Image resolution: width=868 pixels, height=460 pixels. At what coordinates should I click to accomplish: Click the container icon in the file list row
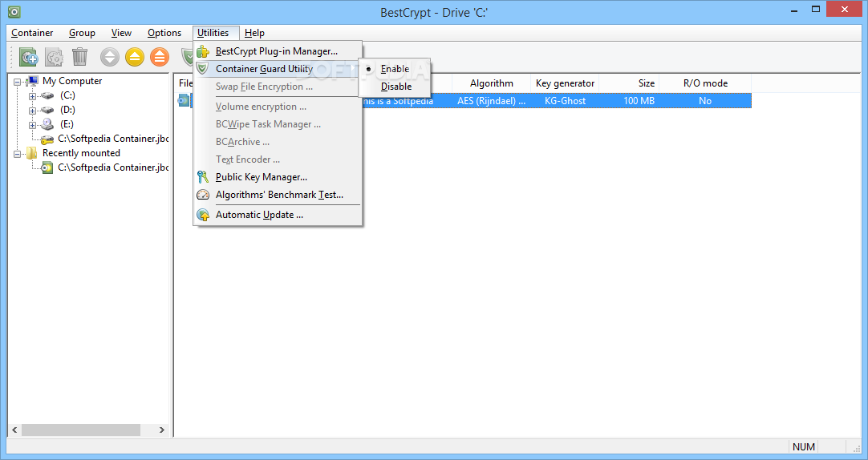[x=183, y=101]
